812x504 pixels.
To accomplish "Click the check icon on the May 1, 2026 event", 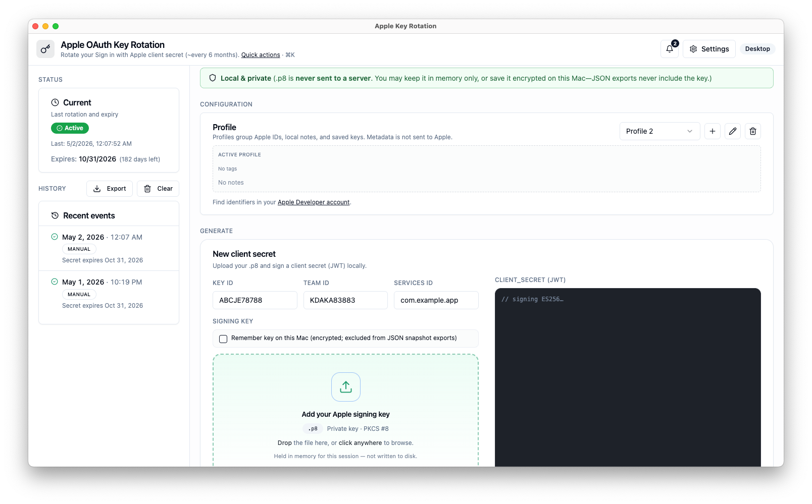I will [55, 282].
